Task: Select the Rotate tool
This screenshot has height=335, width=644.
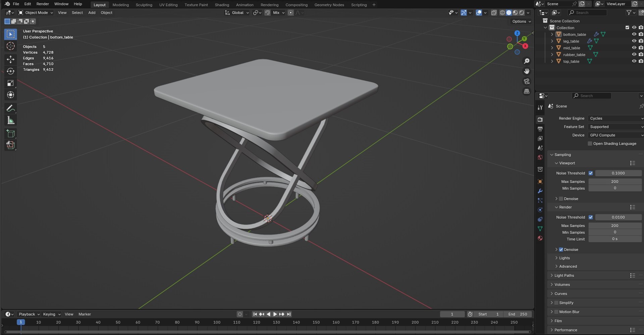Action: tap(10, 71)
